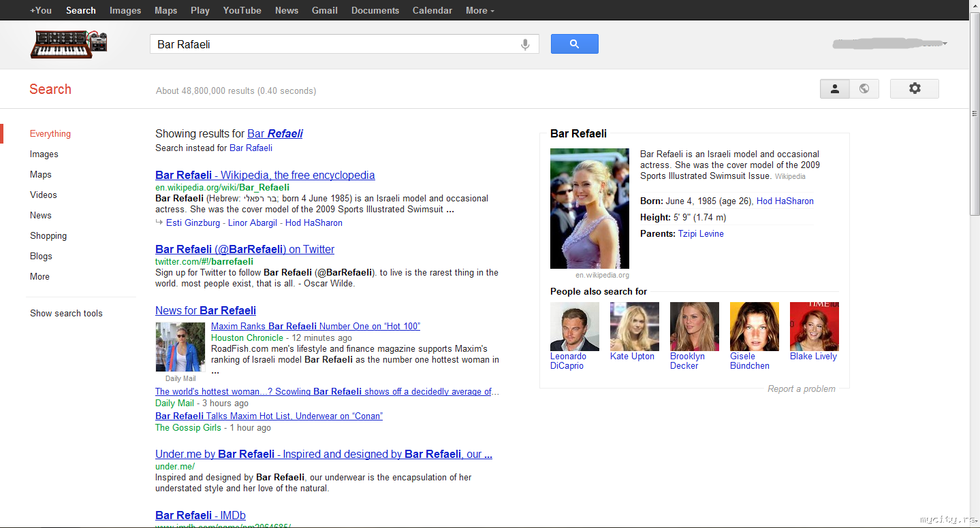The height and width of the screenshot is (528, 980).
Task: Expand the More dropdown in top bar
Action: click(479, 10)
